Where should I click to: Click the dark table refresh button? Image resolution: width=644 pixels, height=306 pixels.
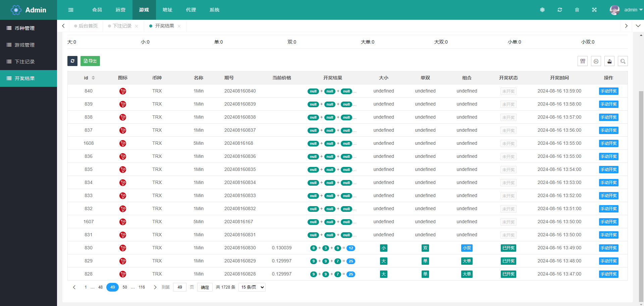pos(72,61)
